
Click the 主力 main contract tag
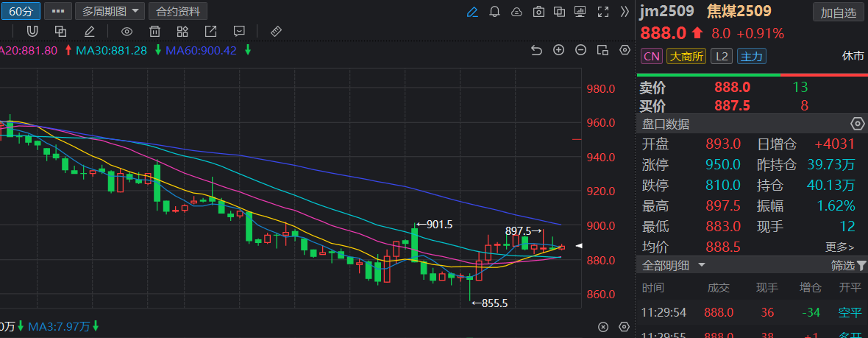pos(752,56)
